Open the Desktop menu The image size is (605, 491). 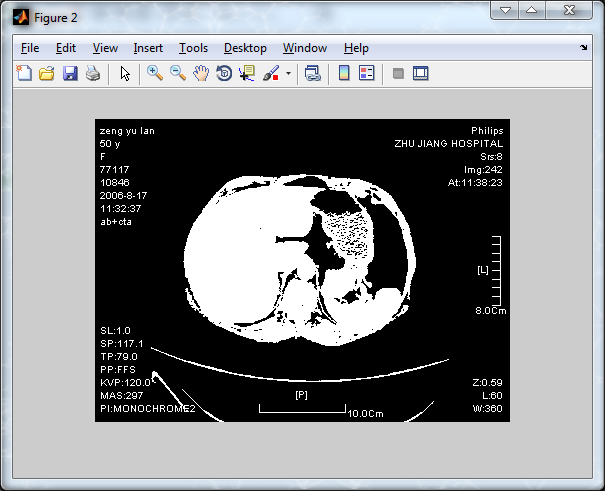coord(245,48)
